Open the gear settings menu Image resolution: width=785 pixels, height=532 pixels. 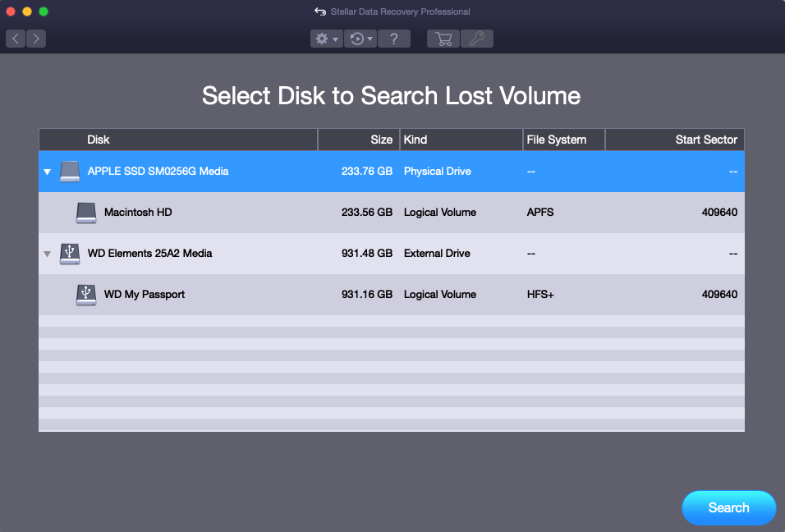[327, 39]
